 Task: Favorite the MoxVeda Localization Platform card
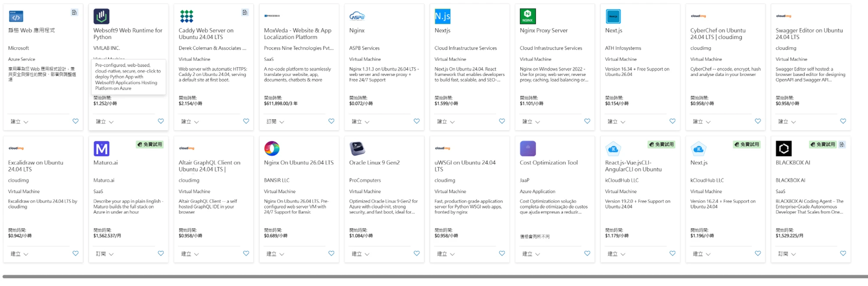[331, 121]
